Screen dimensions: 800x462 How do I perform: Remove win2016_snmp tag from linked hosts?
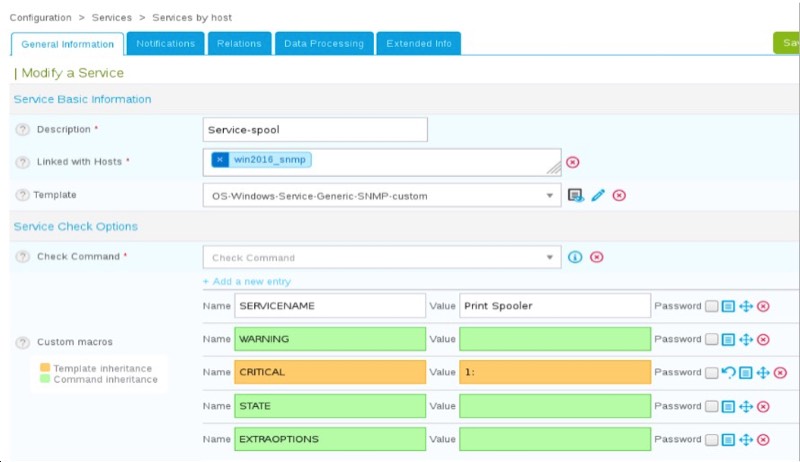point(220,160)
